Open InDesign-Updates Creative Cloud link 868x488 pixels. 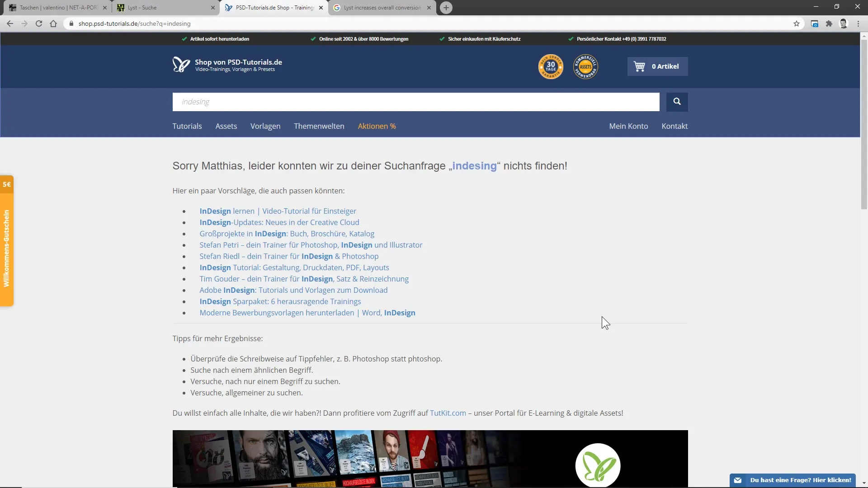(x=279, y=222)
